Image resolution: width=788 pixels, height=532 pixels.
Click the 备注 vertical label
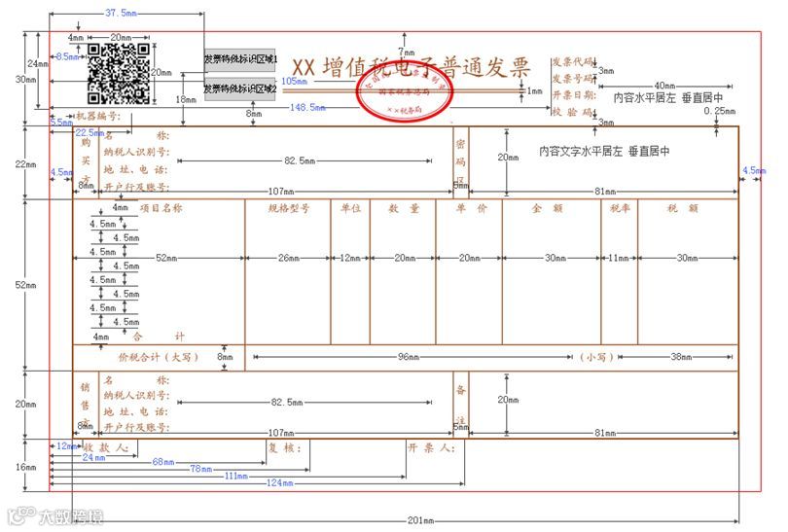pos(460,405)
